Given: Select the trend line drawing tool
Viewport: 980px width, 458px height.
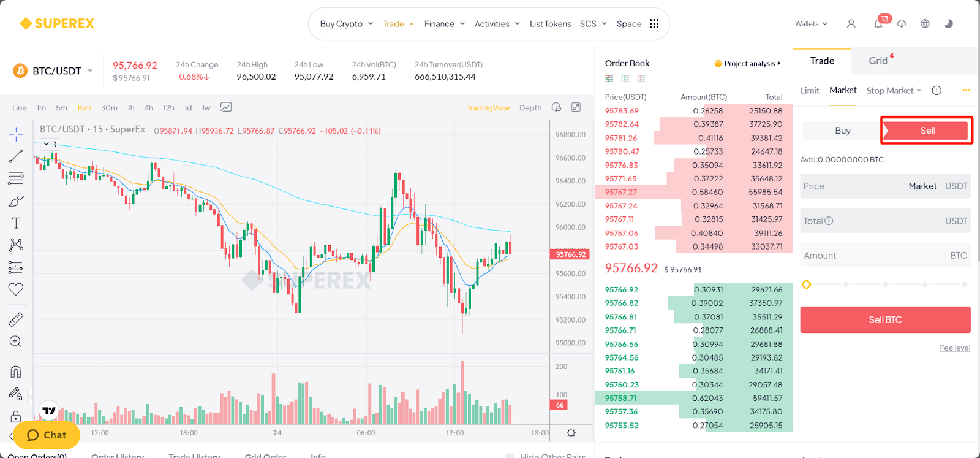Looking at the screenshot, I should [16, 156].
